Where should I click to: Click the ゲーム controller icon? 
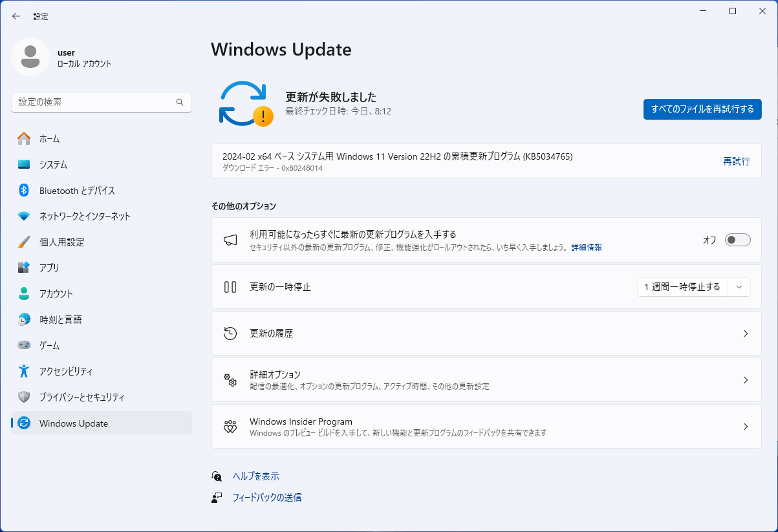(x=24, y=345)
